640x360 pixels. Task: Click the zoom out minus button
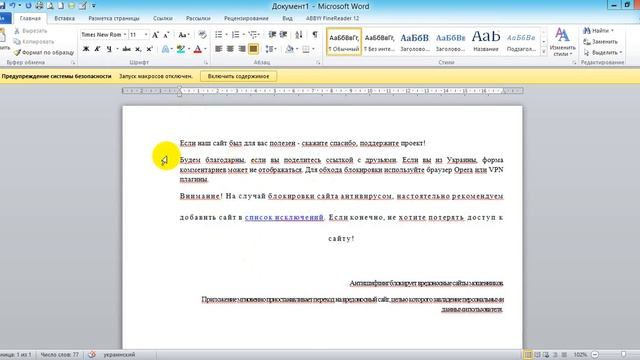(x=595, y=355)
